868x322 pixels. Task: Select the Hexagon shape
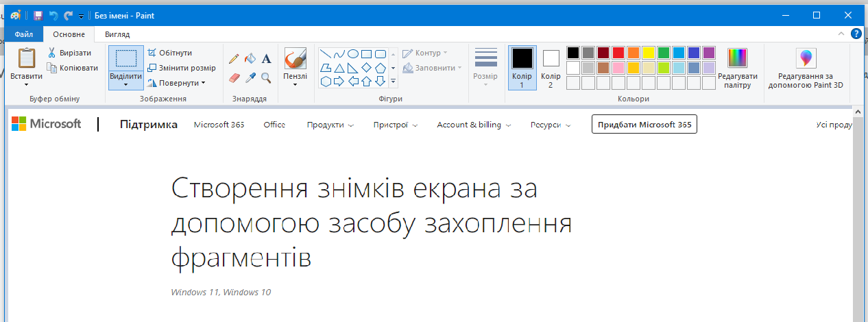(326, 82)
